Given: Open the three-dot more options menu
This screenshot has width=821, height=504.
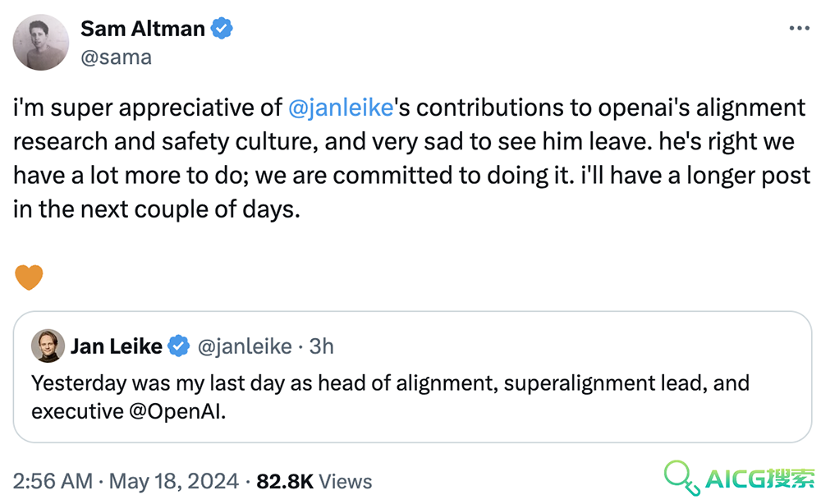Looking at the screenshot, I should [x=800, y=28].
